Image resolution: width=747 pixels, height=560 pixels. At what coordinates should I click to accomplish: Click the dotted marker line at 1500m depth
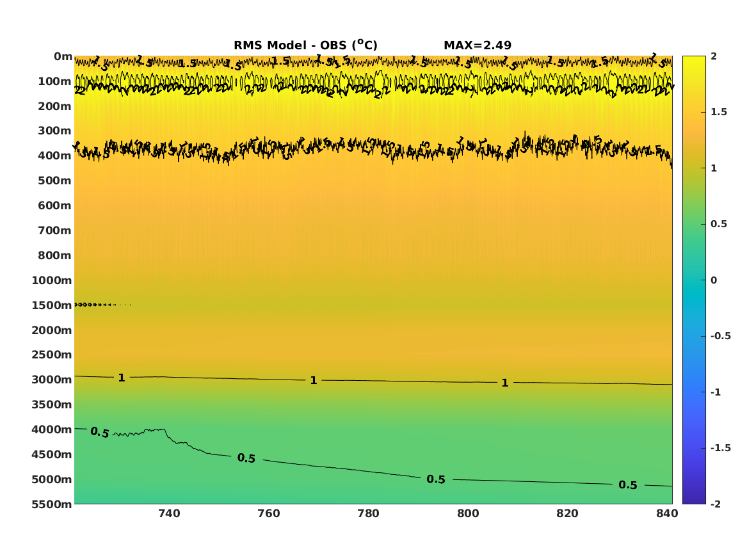tap(102, 305)
